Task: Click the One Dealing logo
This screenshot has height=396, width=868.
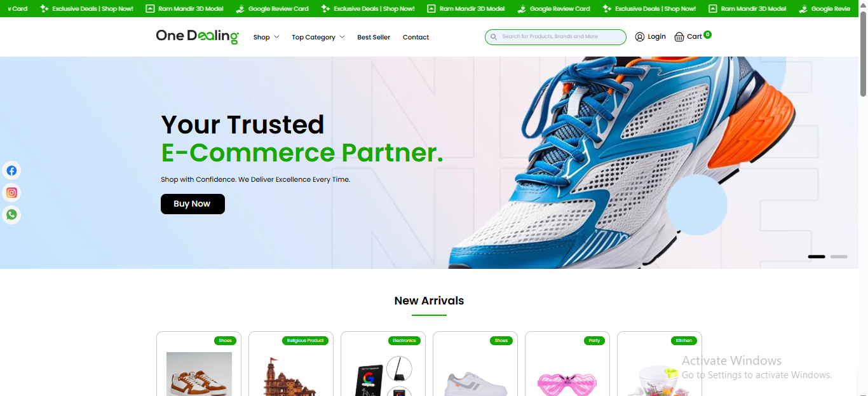Action: (198, 37)
